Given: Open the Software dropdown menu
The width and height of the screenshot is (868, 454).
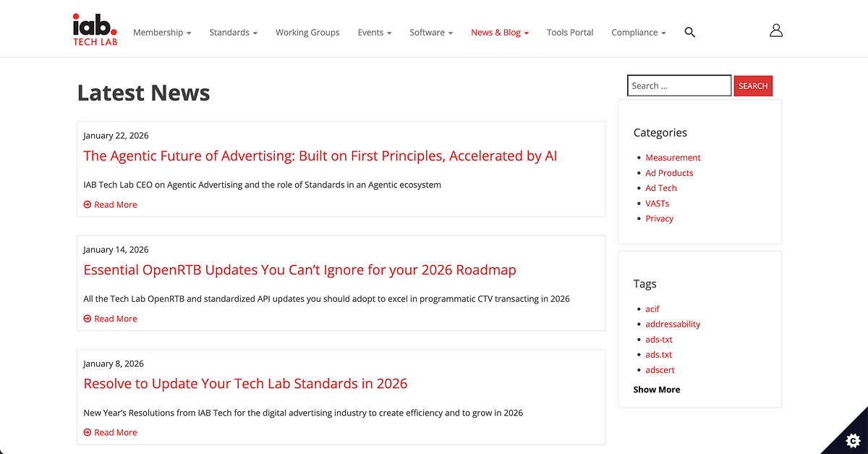Looking at the screenshot, I should point(431,33).
